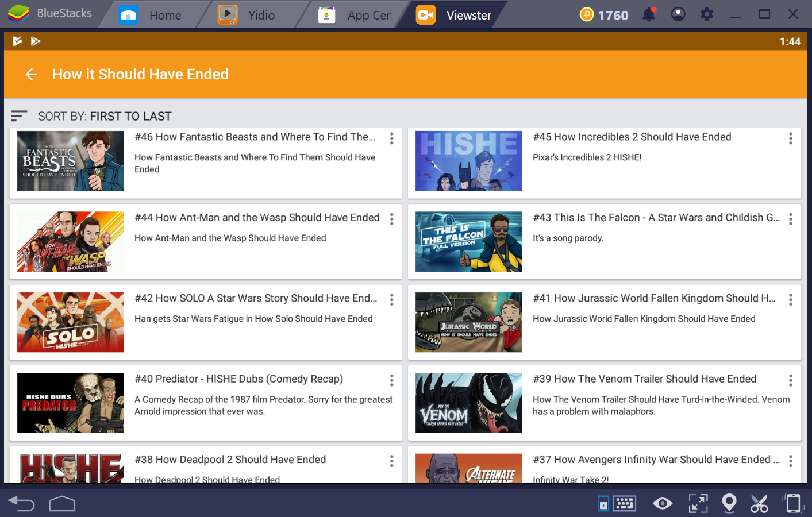The width and height of the screenshot is (812, 517).
Task: Open more options for #40 Prediator
Action: pyautogui.click(x=392, y=380)
